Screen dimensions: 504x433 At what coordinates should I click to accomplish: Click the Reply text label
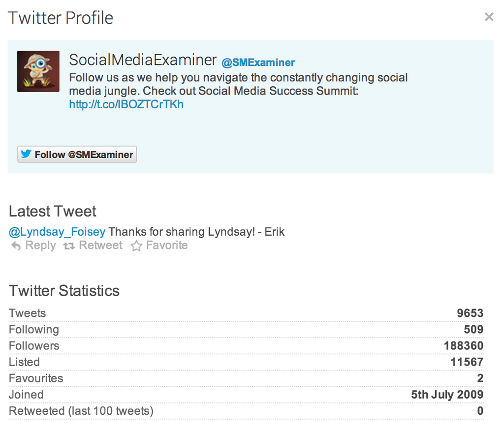[40, 245]
